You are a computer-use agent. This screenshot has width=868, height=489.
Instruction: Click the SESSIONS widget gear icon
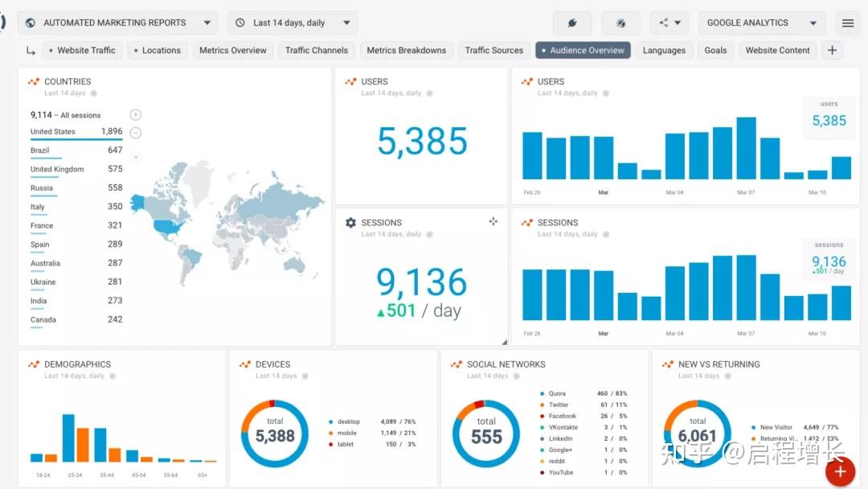point(350,223)
